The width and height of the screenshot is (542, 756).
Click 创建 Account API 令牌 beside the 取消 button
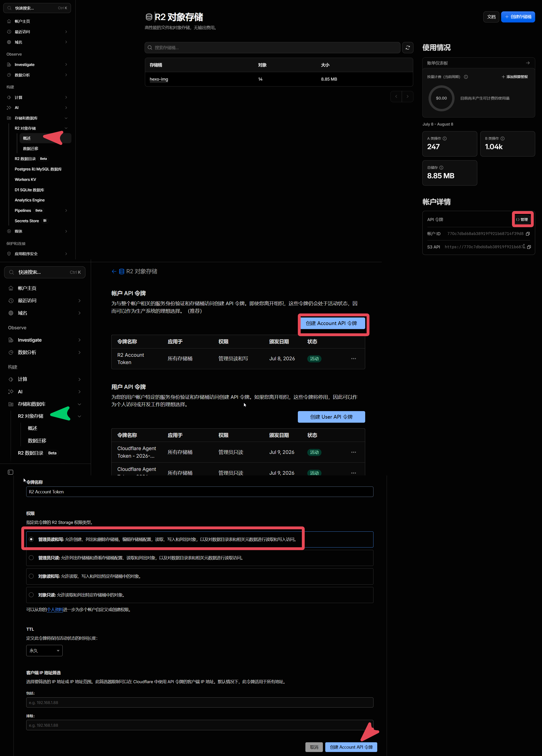click(351, 747)
